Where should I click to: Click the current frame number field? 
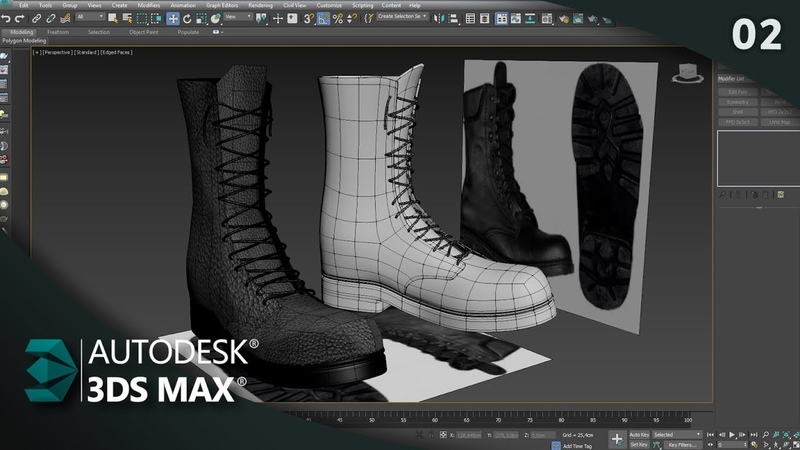732,445
